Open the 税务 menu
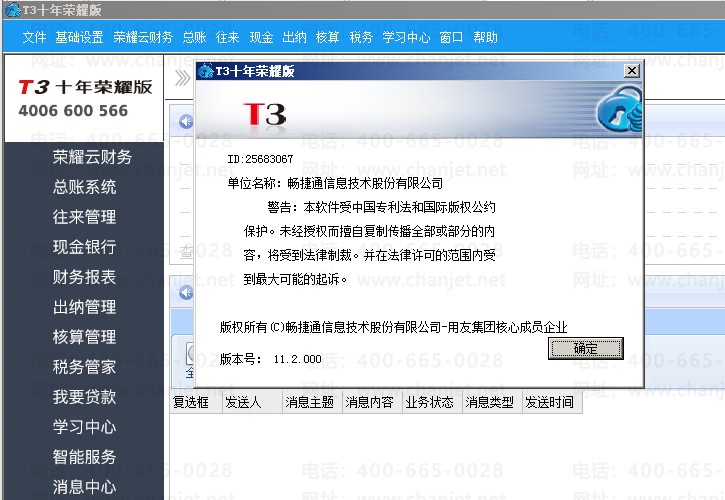The height and width of the screenshot is (500, 725). point(361,37)
